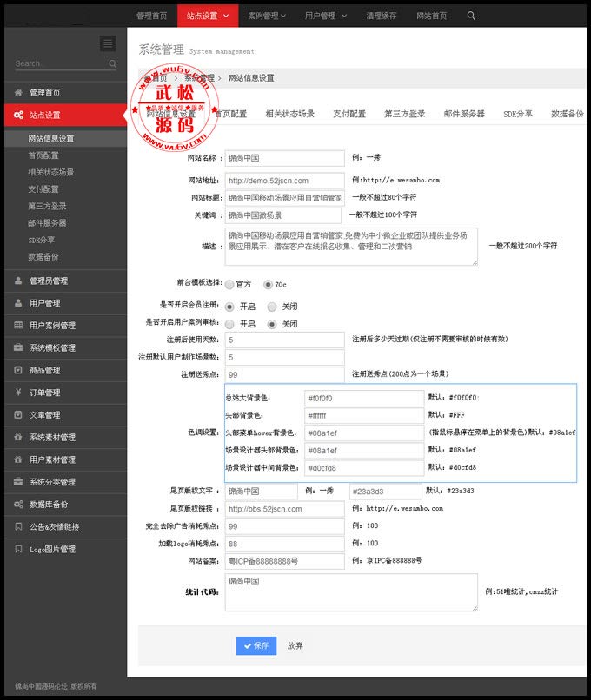Open 首页配置 in the sidebar submenu

coord(43,155)
